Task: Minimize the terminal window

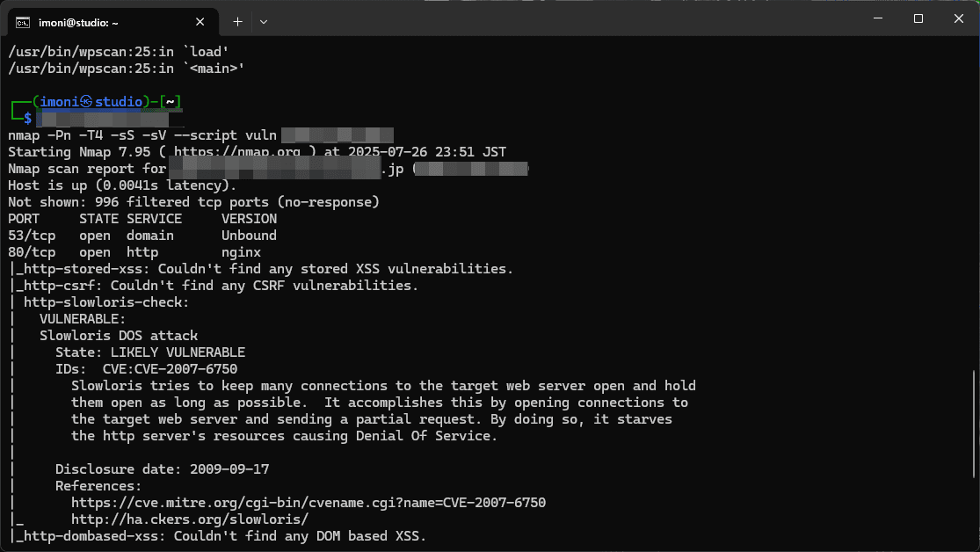Action: click(878, 18)
